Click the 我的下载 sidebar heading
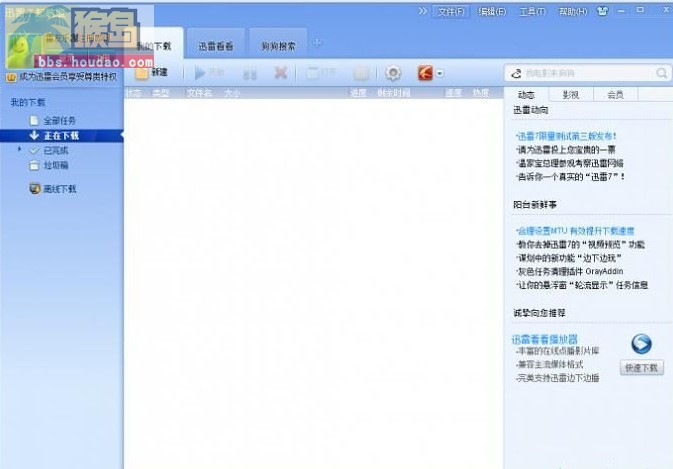673x469 pixels. point(28,102)
